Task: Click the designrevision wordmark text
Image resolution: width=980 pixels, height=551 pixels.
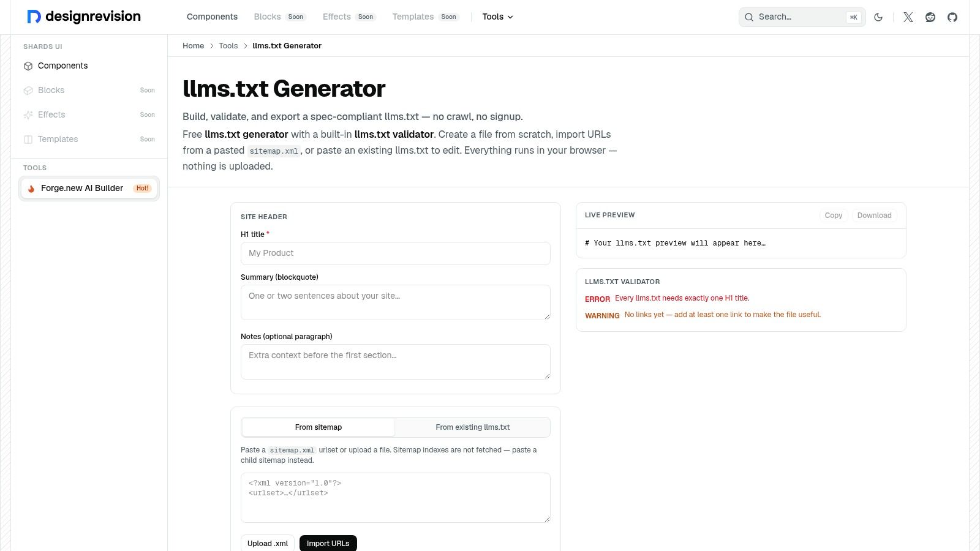Action: 93,17
